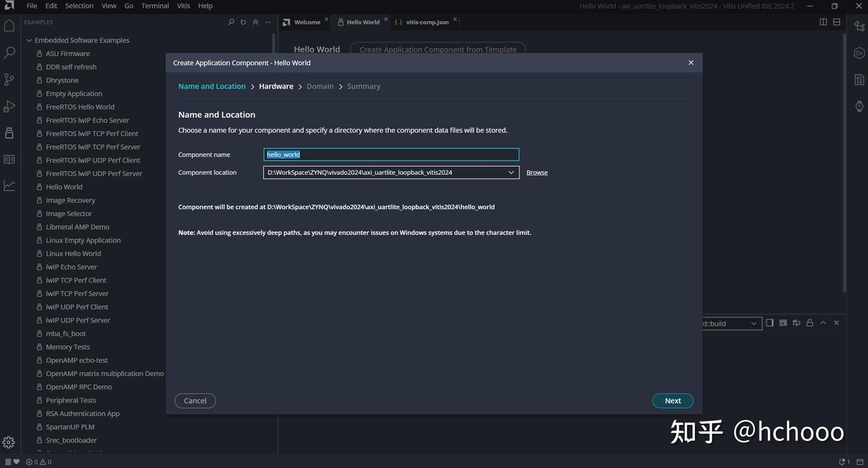The image size is (868, 468).
Task: Select the Dhrystone example
Action: [62, 80]
